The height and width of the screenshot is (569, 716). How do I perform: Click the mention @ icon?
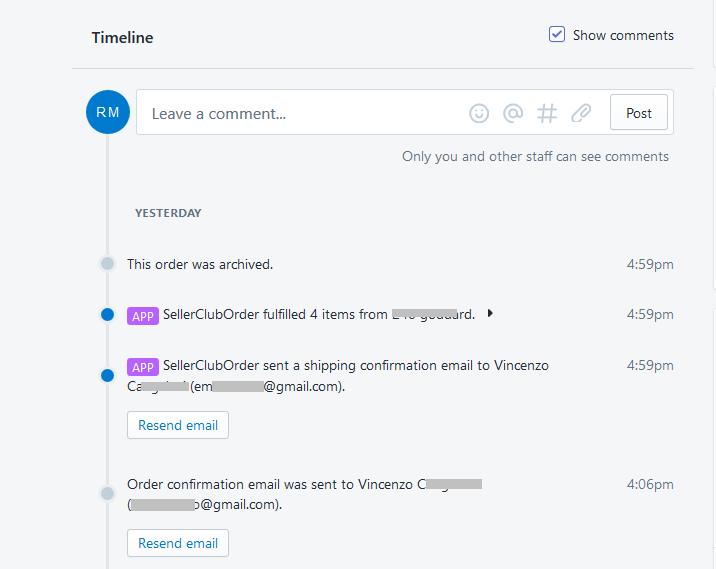pyautogui.click(x=513, y=114)
